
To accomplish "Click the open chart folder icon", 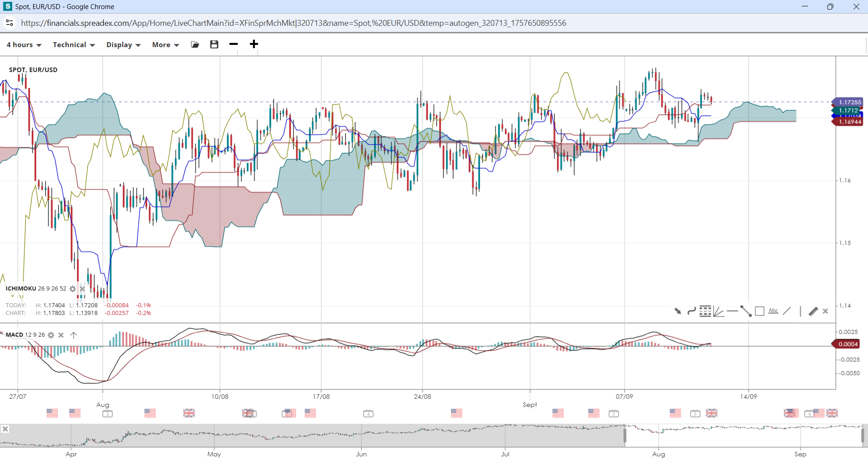I will [195, 44].
